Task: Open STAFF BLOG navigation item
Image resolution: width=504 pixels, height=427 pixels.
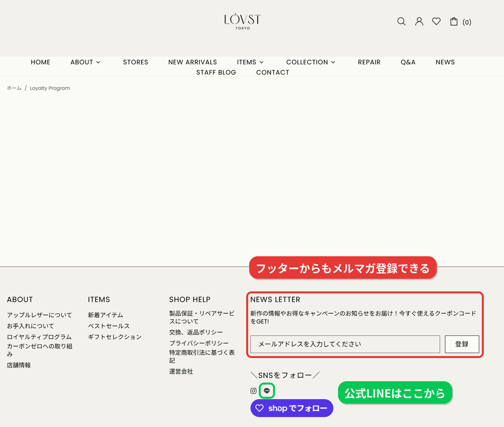Action: pyautogui.click(x=216, y=72)
